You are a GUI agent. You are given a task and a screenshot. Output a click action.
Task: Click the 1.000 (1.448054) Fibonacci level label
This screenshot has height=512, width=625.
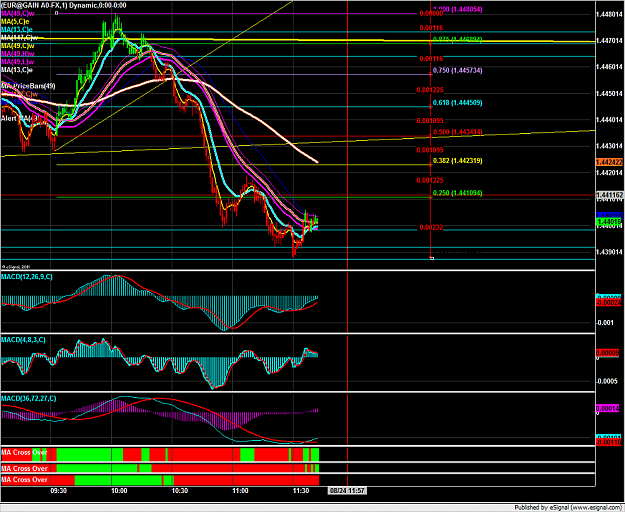[x=458, y=9]
